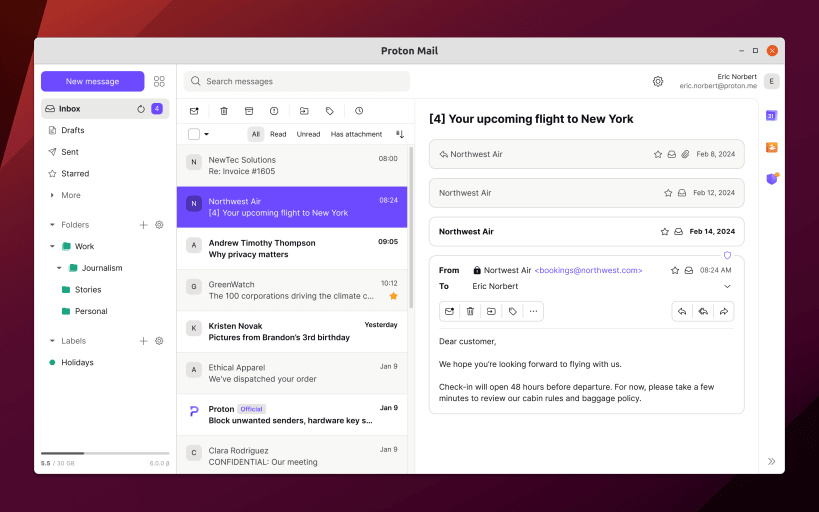Click trash icon in the open message toolbar
The height and width of the screenshot is (512, 819).
470,311
